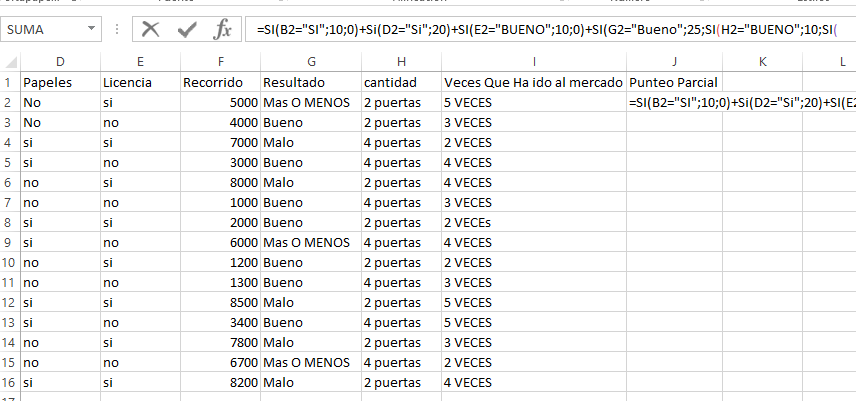Click the formula cell under Punteo Parcial
The height and width of the screenshot is (401, 856).
coord(674,102)
